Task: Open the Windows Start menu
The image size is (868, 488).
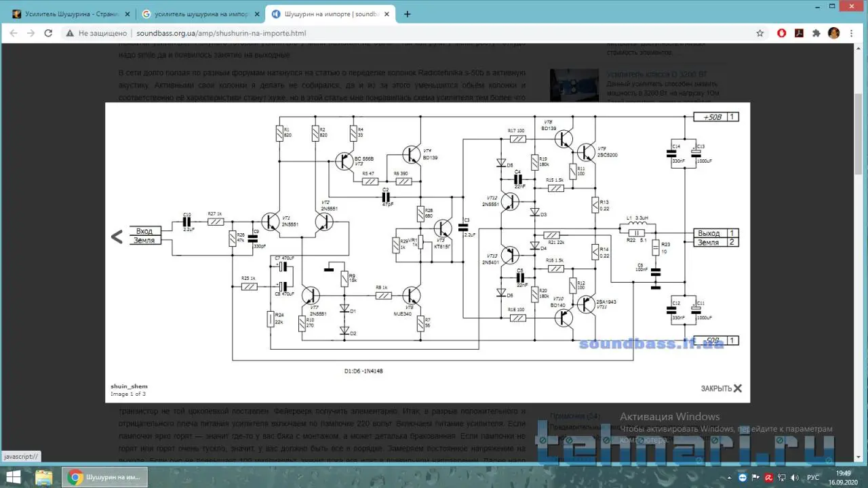Action: (x=14, y=477)
